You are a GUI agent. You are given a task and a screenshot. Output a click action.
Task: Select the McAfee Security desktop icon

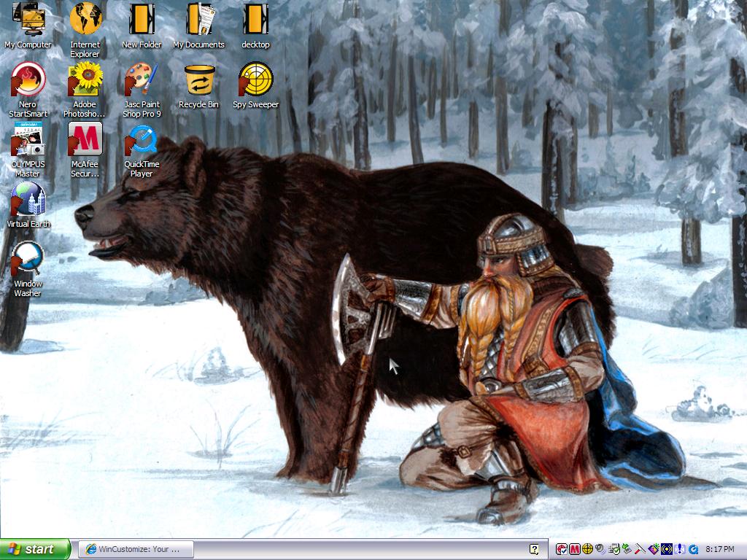click(85, 149)
